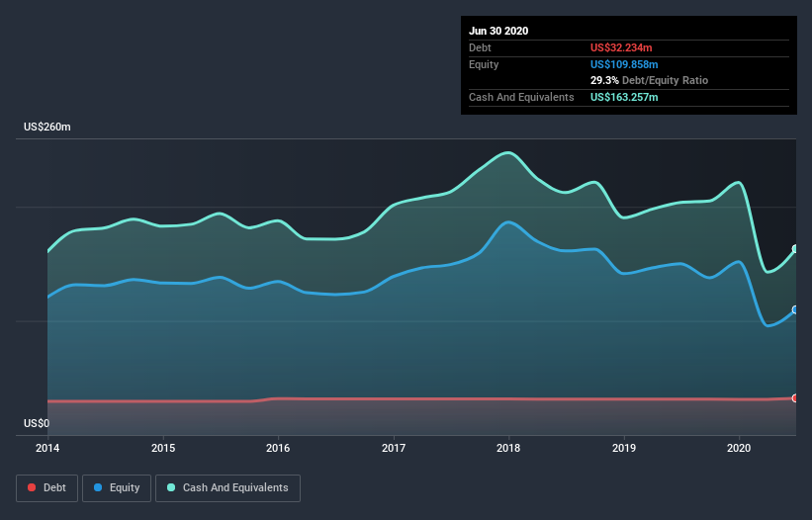
Task: Click the Cash And Equivalents tooltip label
Action: 521,97
